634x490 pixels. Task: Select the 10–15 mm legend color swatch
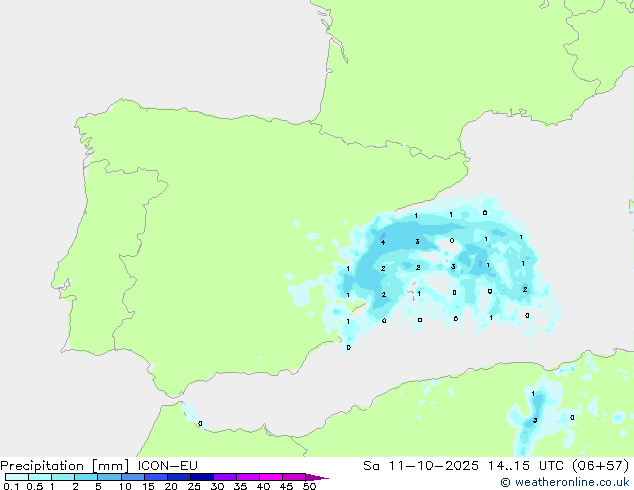tap(133, 477)
